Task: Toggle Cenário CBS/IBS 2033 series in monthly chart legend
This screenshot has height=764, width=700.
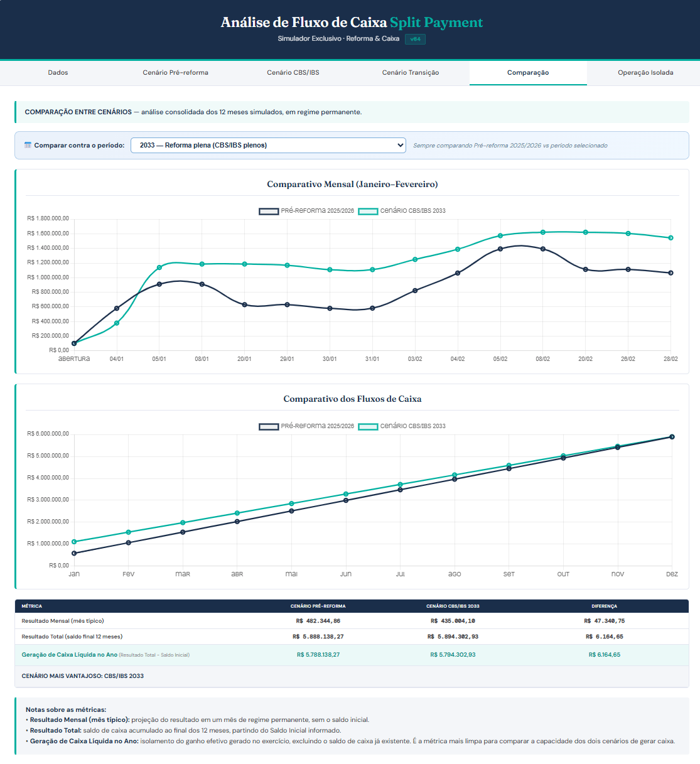Action: [402, 211]
